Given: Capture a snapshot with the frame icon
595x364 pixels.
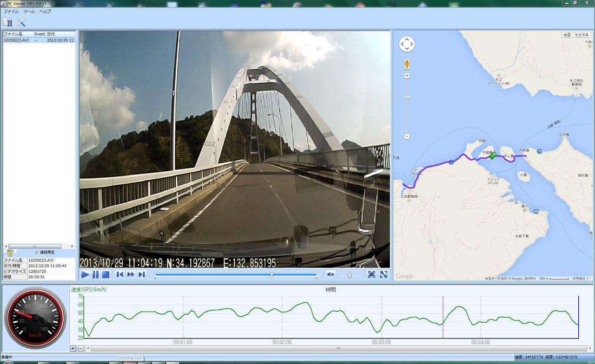Looking at the screenshot, I should 371,274.
